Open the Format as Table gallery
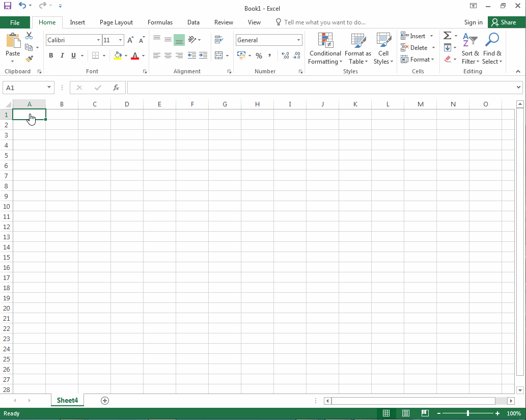Viewport: 526px width, 420px height. click(357, 49)
